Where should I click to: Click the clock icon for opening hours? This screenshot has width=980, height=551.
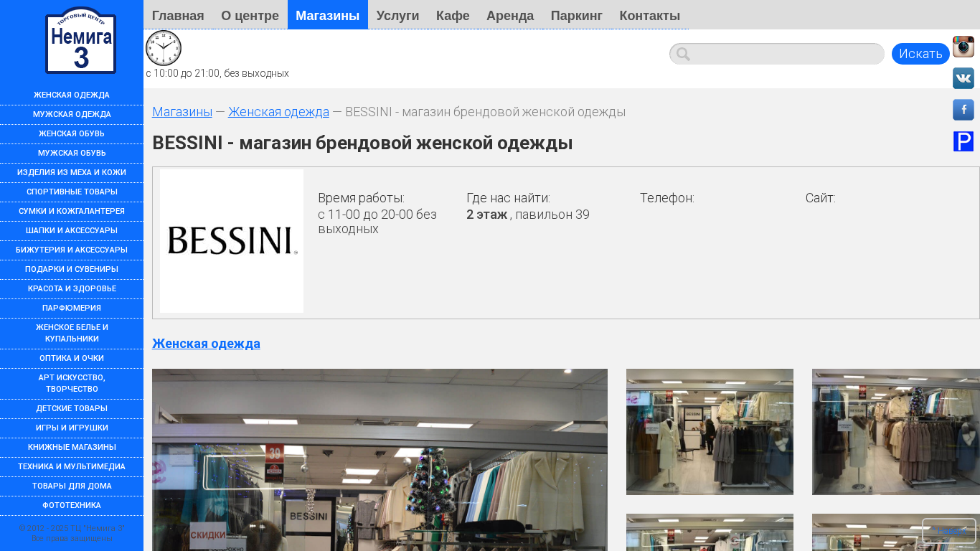tap(164, 48)
